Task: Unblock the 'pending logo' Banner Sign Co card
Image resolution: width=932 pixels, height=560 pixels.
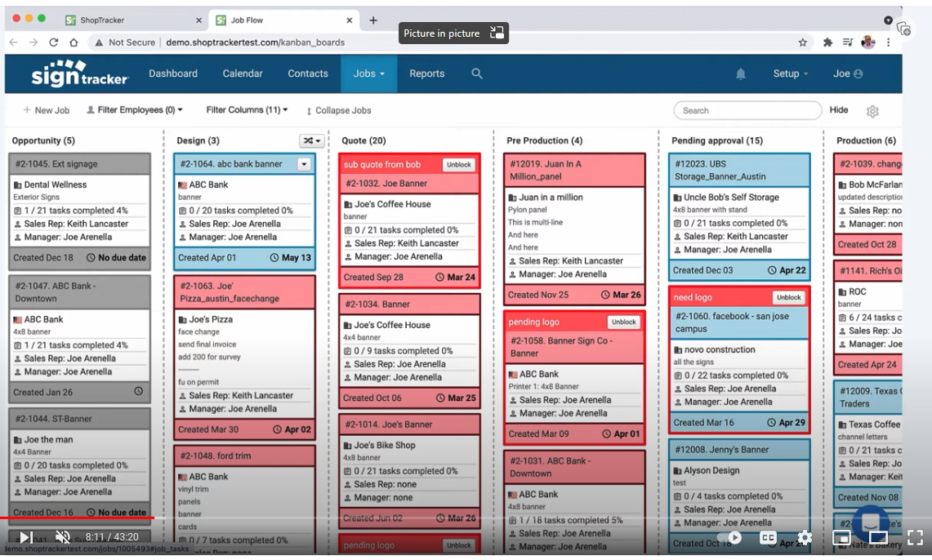Action: (623, 322)
